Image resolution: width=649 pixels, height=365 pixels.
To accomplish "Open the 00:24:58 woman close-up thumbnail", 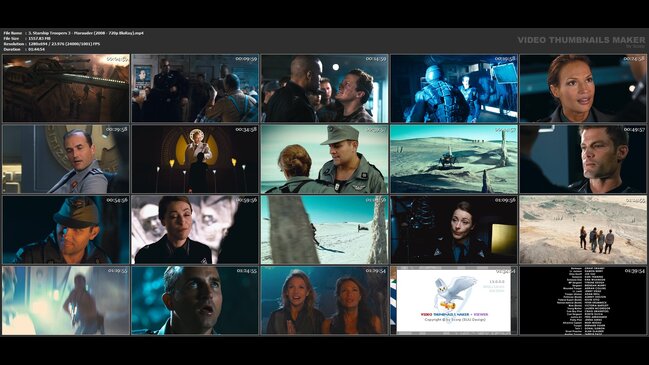I will [x=583, y=88].
